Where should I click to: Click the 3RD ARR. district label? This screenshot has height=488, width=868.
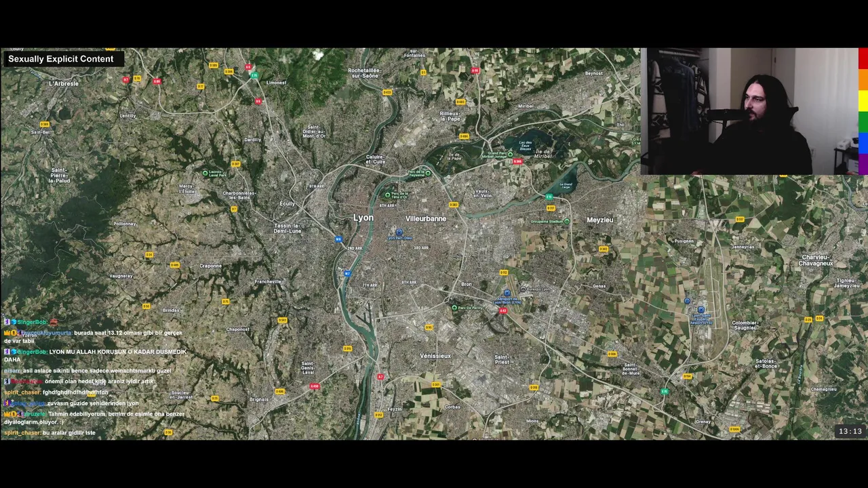[420, 248]
